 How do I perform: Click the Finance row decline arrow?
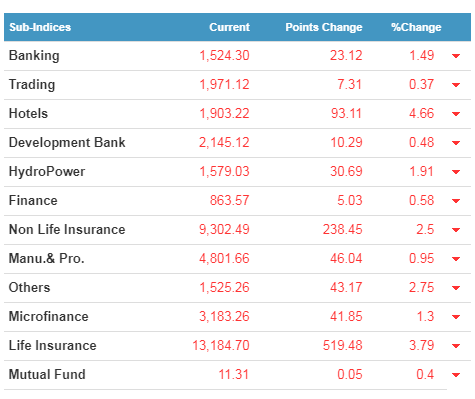pyautogui.click(x=456, y=201)
